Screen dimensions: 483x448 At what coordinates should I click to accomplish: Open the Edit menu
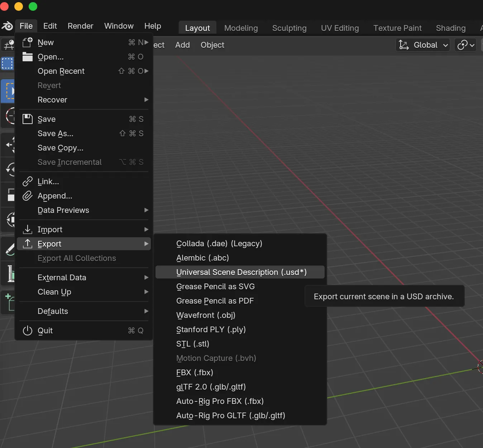tap(50, 26)
